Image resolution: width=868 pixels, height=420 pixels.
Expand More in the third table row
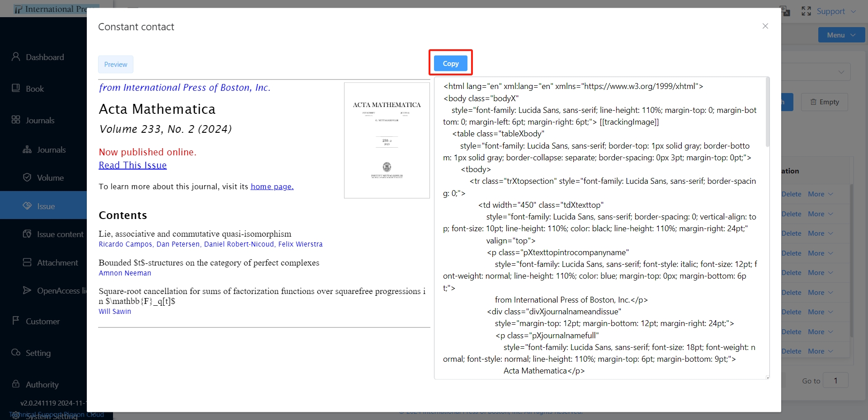pos(820,233)
